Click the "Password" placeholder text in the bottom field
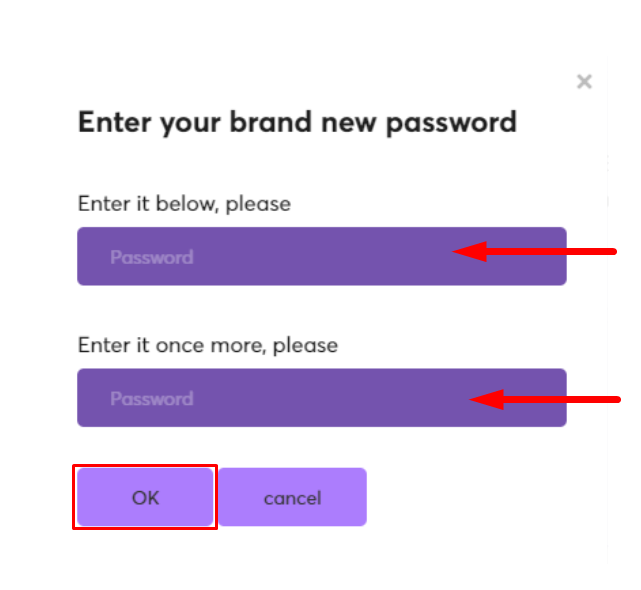 [x=151, y=399]
